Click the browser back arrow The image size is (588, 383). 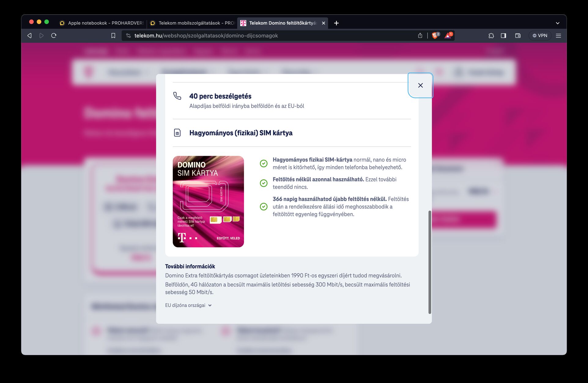(x=30, y=35)
